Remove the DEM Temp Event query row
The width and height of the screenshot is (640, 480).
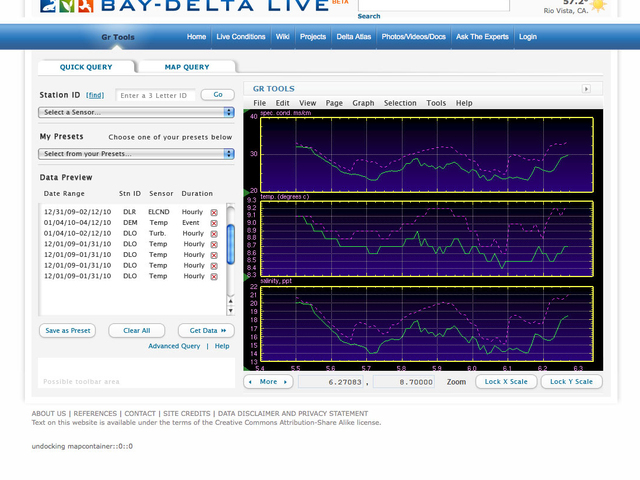pyautogui.click(x=214, y=223)
